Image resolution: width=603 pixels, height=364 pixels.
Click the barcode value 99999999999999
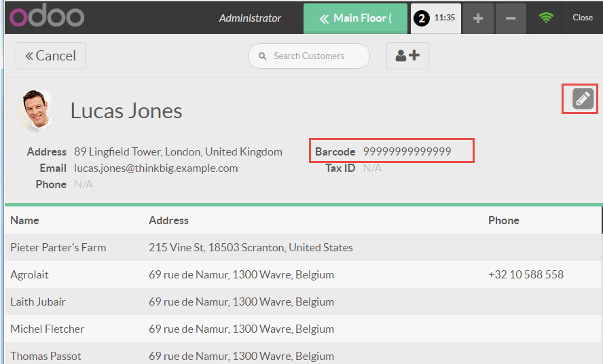[x=407, y=151]
